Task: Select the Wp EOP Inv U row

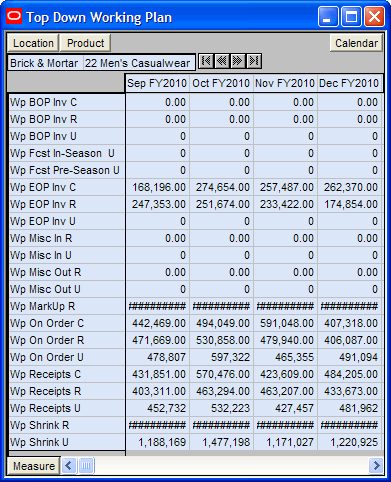Action: click(x=67, y=221)
